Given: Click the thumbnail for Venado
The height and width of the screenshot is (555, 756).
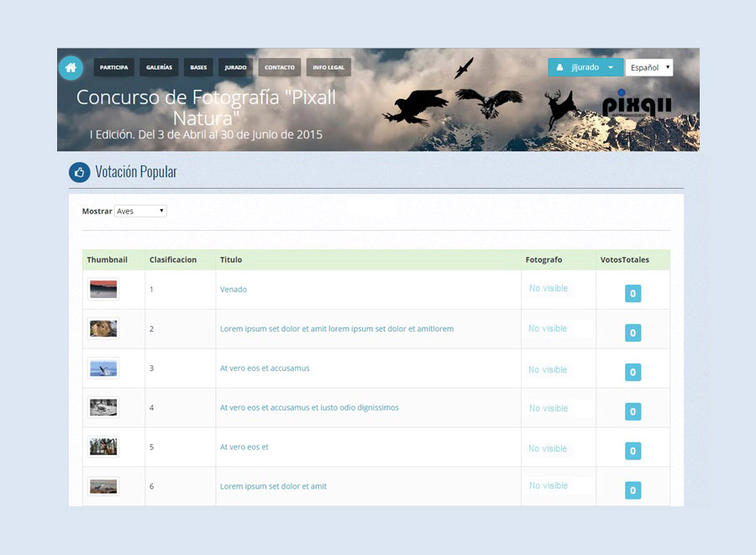Looking at the screenshot, I should (103, 290).
